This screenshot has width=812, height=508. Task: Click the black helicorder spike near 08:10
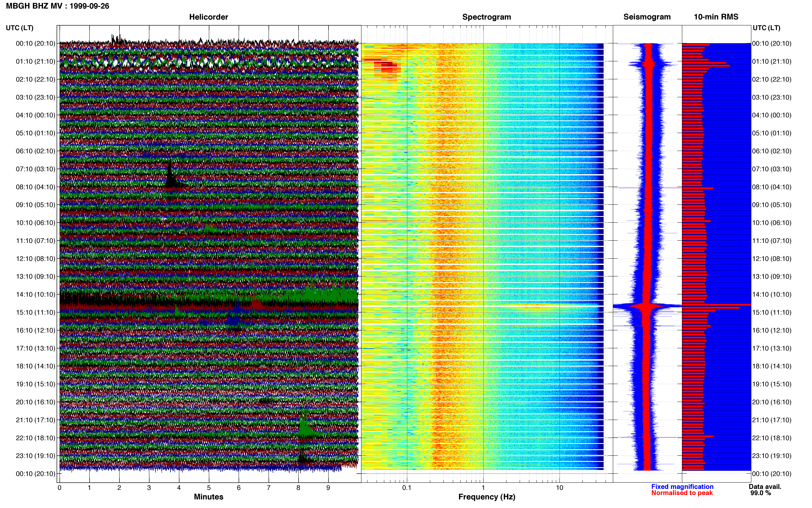(x=170, y=175)
